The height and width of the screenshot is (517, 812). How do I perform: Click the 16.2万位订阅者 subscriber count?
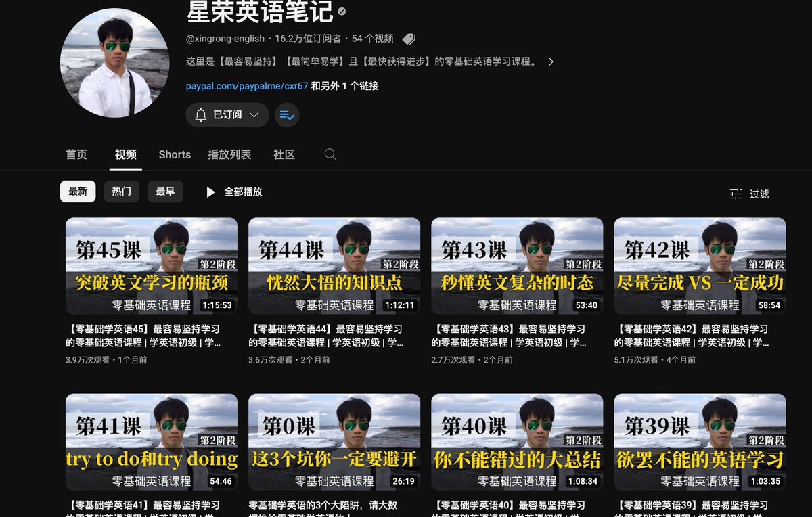click(308, 39)
